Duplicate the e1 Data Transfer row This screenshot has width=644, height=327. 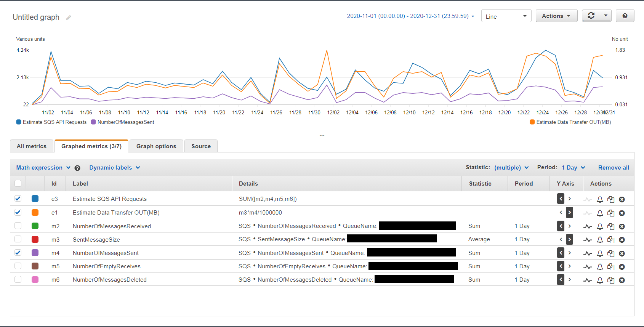pyautogui.click(x=611, y=213)
